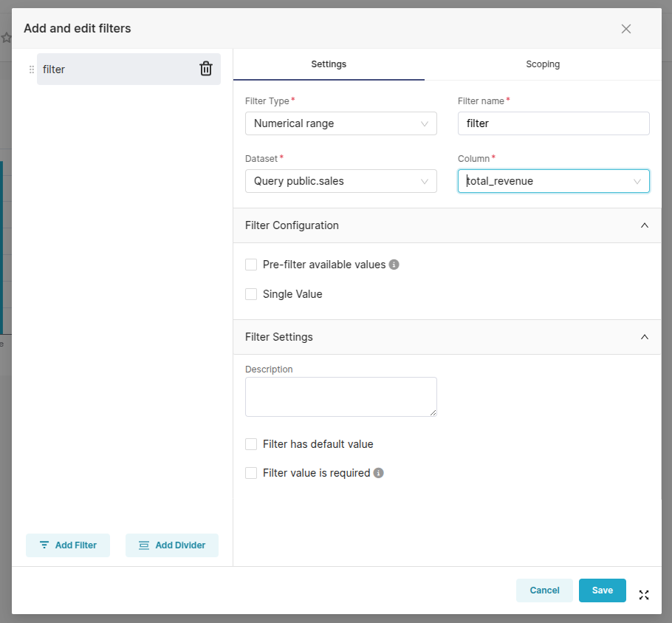The height and width of the screenshot is (623, 672).
Task: Select the Settings tab
Action: (x=329, y=64)
